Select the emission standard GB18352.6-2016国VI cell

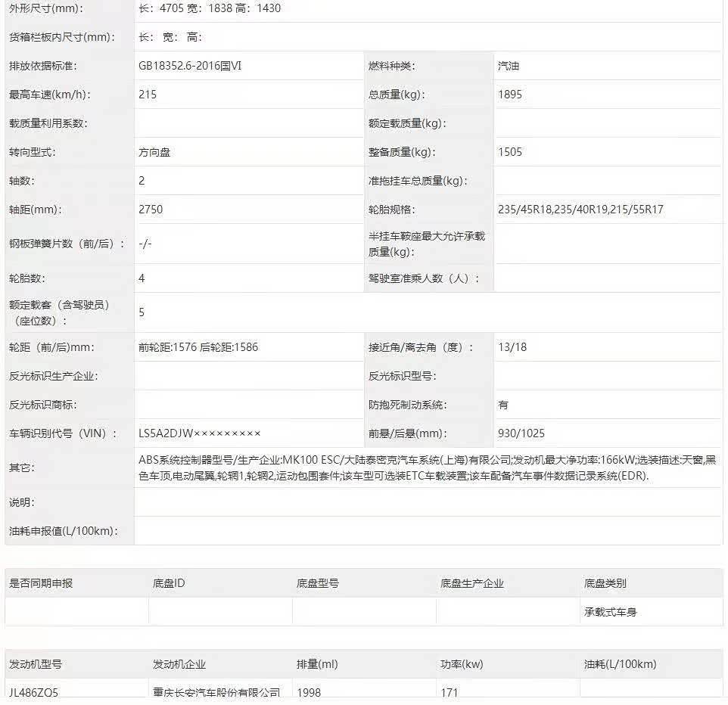(x=190, y=66)
